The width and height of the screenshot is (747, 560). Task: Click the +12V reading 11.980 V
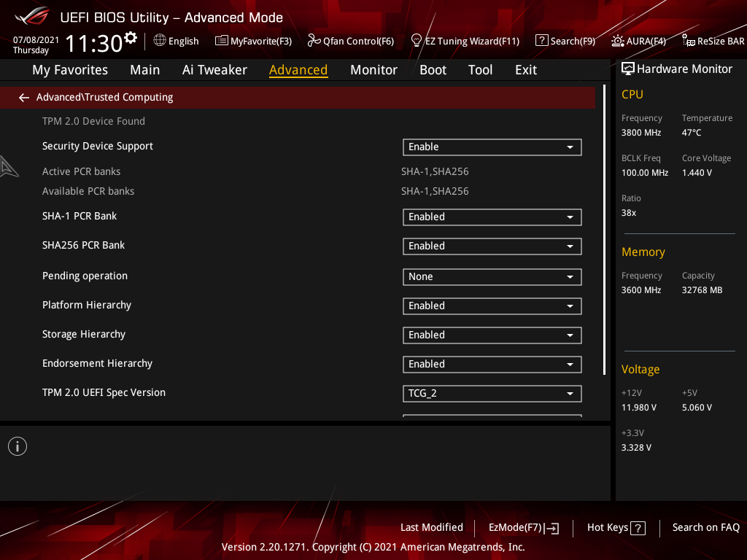pyautogui.click(x=638, y=407)
